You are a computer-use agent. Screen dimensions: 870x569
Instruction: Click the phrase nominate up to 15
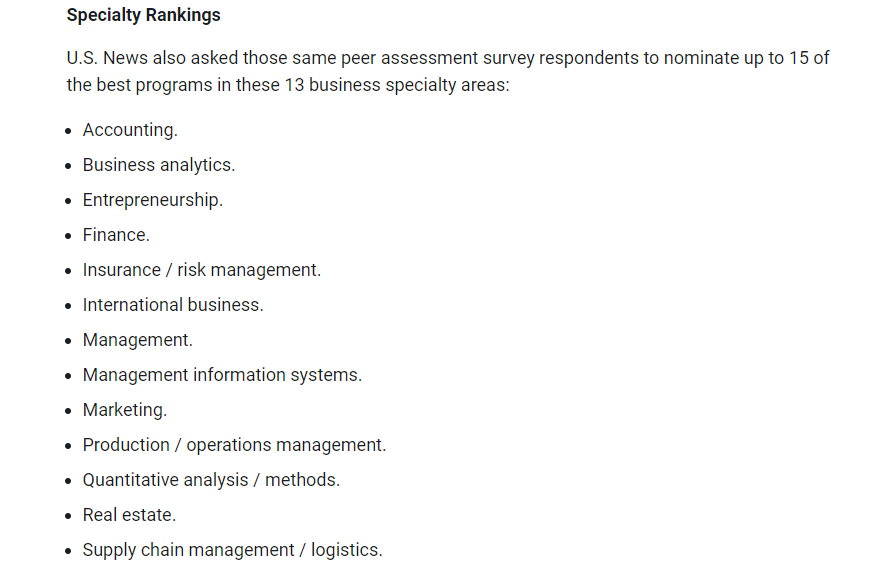click(x=736, y=58)
